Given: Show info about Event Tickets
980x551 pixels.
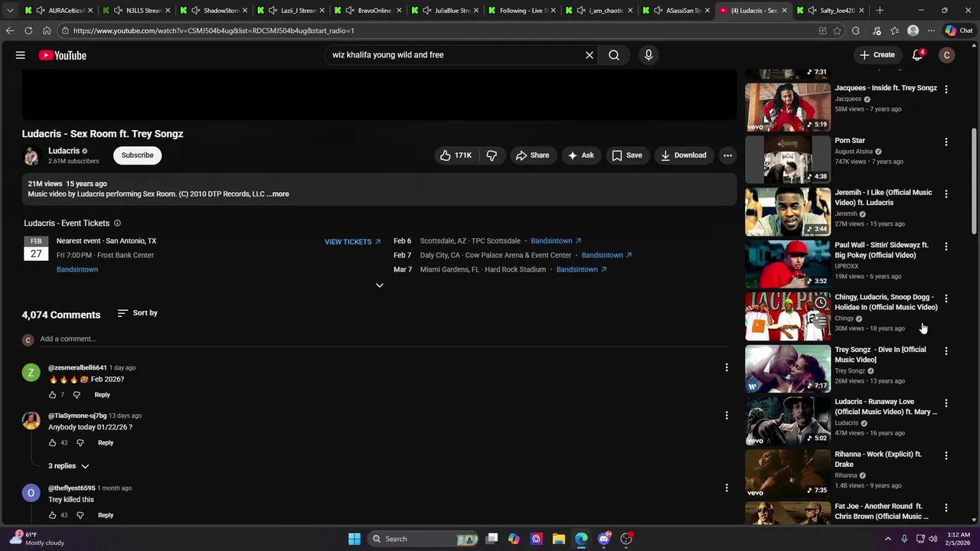Looking at the screenshot, I should [x=117, y=223].
